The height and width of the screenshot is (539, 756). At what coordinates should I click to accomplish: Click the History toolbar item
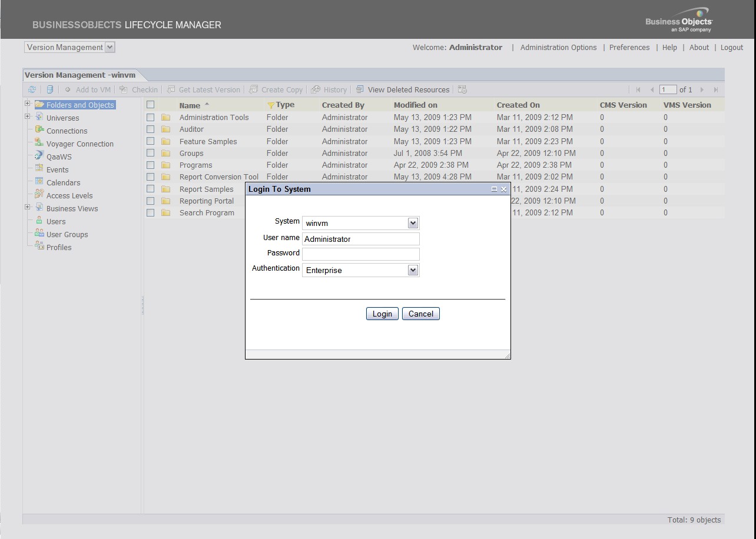click(329, 89)
